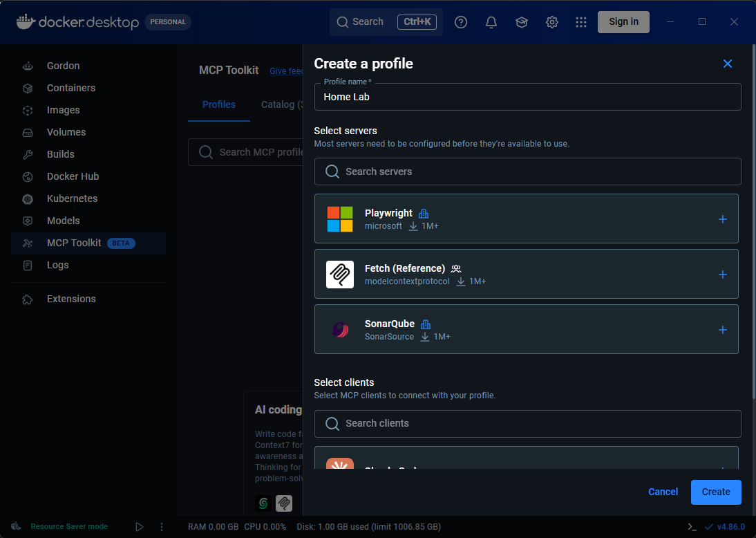Viewport: 756px width, 538px height.
Task: Click the Disk usage status text
Action: pyautogui.click(x=369, y=527)
